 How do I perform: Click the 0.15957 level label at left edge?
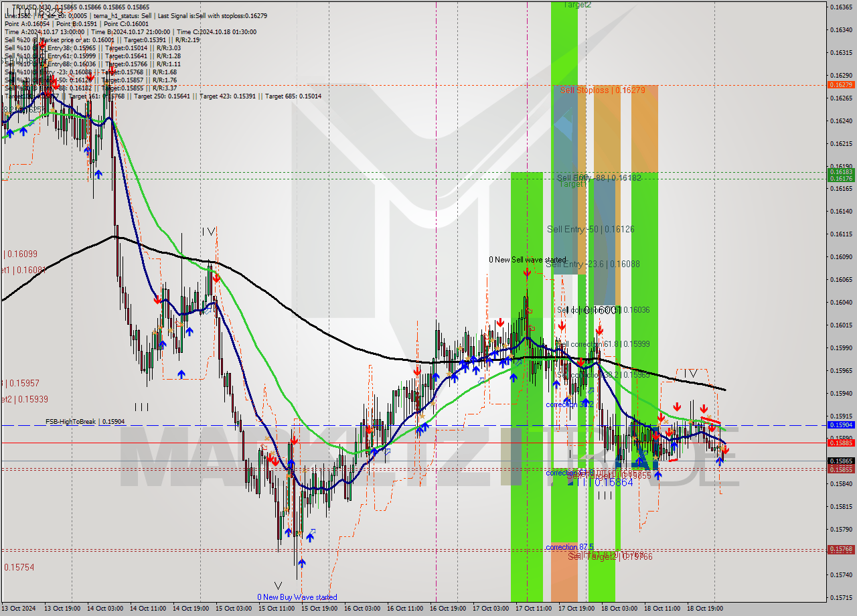coord(21,384)
